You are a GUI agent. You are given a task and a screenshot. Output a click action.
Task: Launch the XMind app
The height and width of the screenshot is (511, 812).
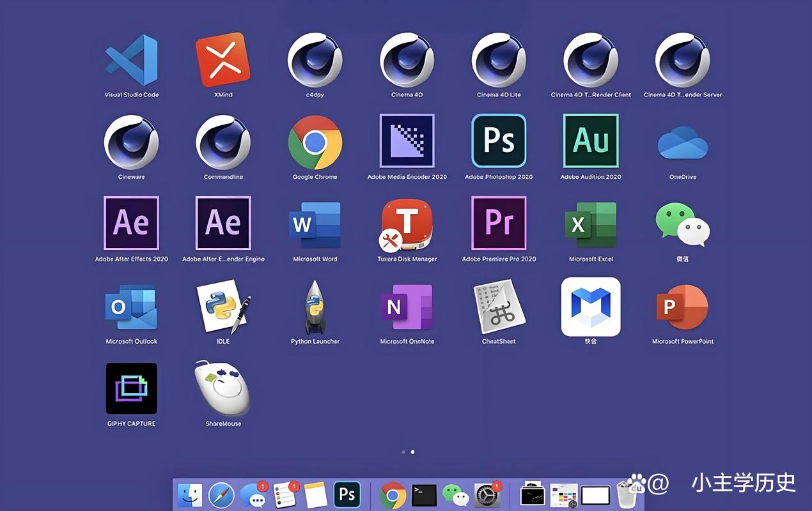[223, 60]
